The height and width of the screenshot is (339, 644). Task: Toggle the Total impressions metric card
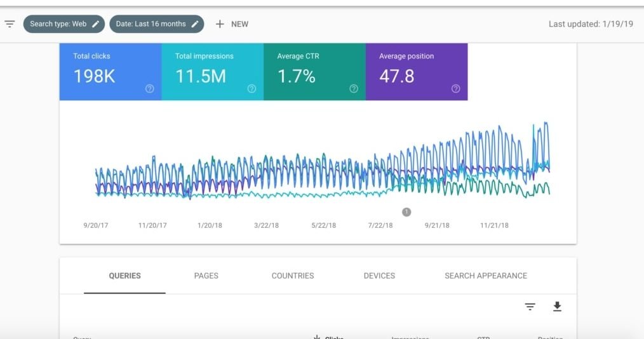coord(212,72)
